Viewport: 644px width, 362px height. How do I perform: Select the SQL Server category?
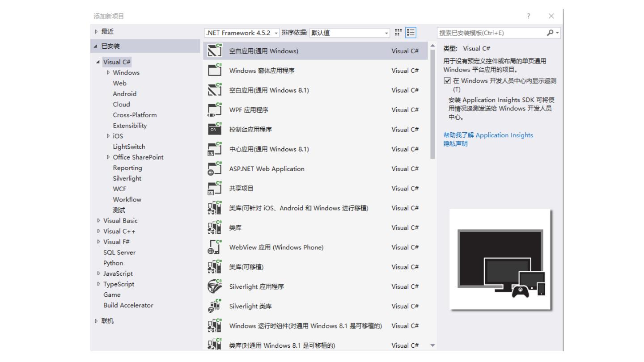point(119,253)
